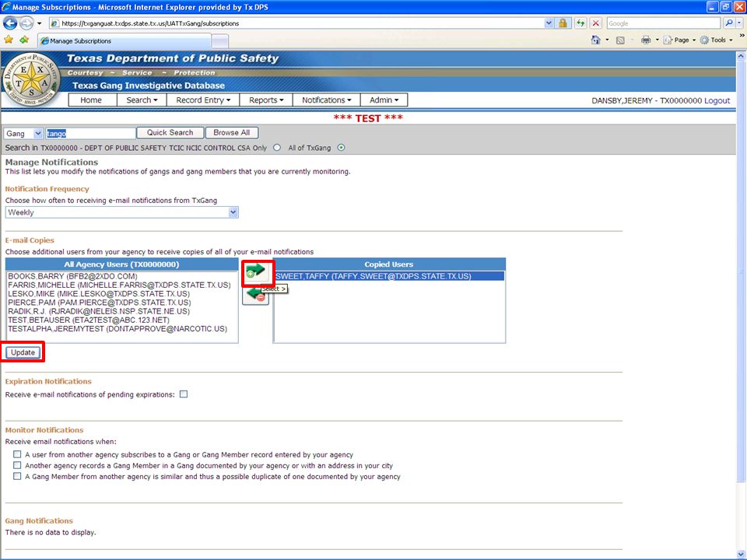Click the security lock icon in address bar
The width and height of the screenshot is (747, 560).
pos(563,23)
